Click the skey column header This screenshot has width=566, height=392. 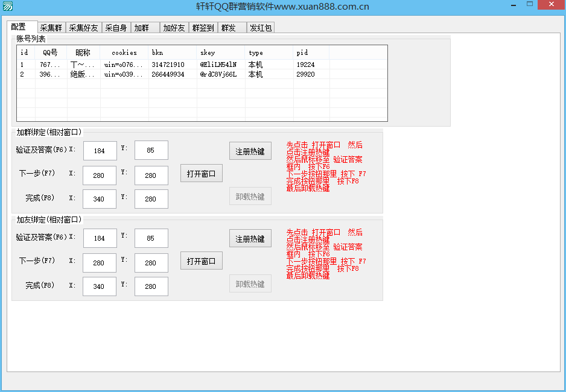click(x=221, y=52)
